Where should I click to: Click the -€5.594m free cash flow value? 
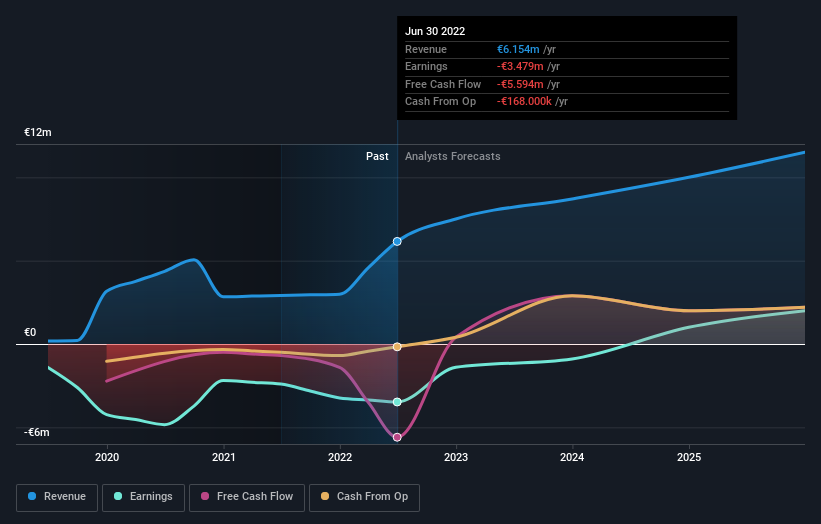[520, 84]
